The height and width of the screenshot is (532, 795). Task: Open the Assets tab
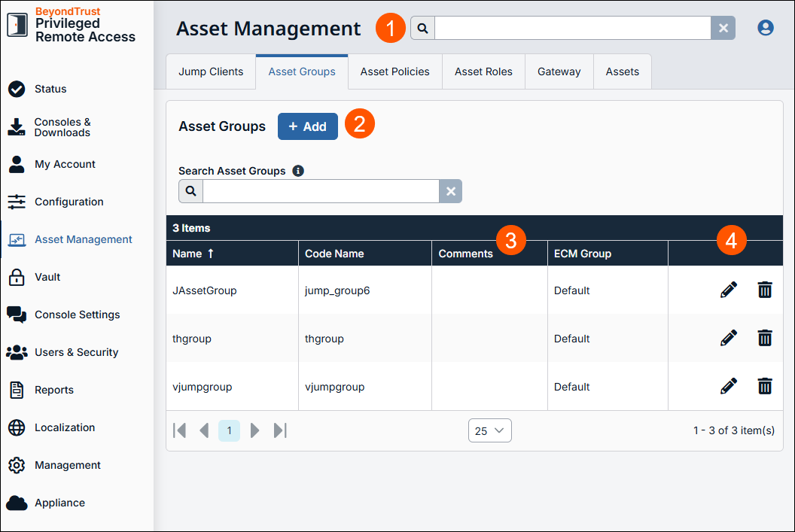coord(622,71)
